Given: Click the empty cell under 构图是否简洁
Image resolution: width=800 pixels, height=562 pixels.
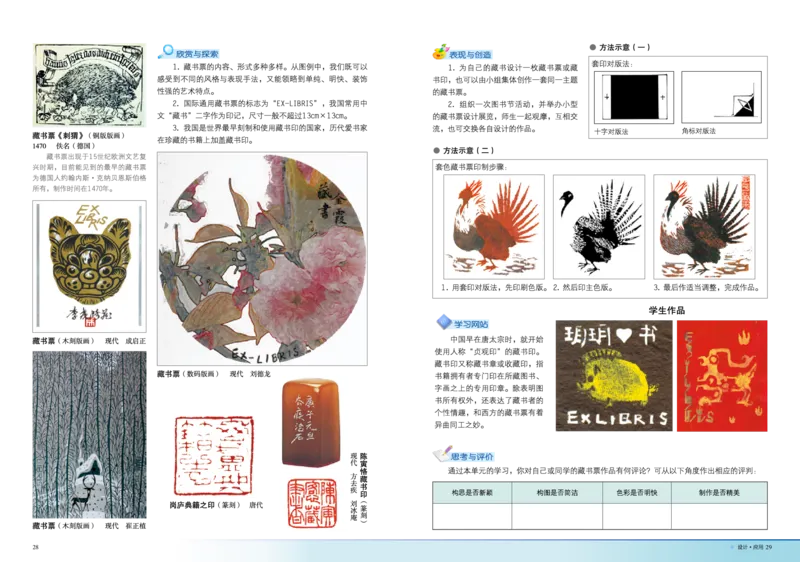Looking at the screenshot, I should [x=557, y=516].
